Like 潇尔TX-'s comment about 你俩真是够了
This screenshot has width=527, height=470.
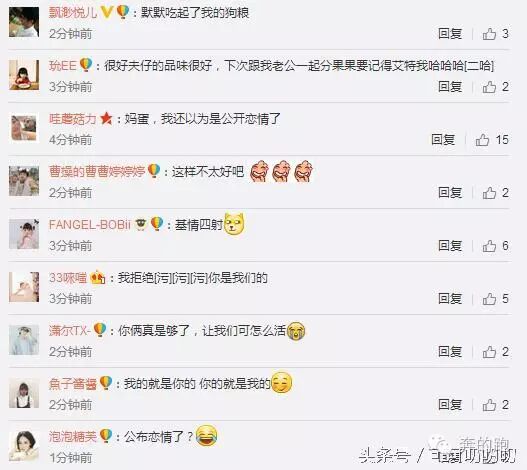point(489,352)
